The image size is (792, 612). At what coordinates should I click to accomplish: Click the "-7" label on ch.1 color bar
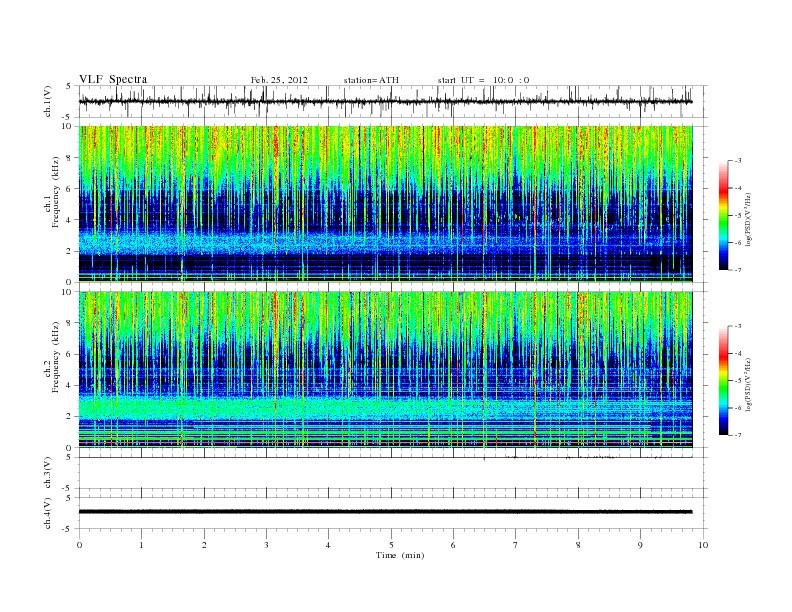coord(737,270)
